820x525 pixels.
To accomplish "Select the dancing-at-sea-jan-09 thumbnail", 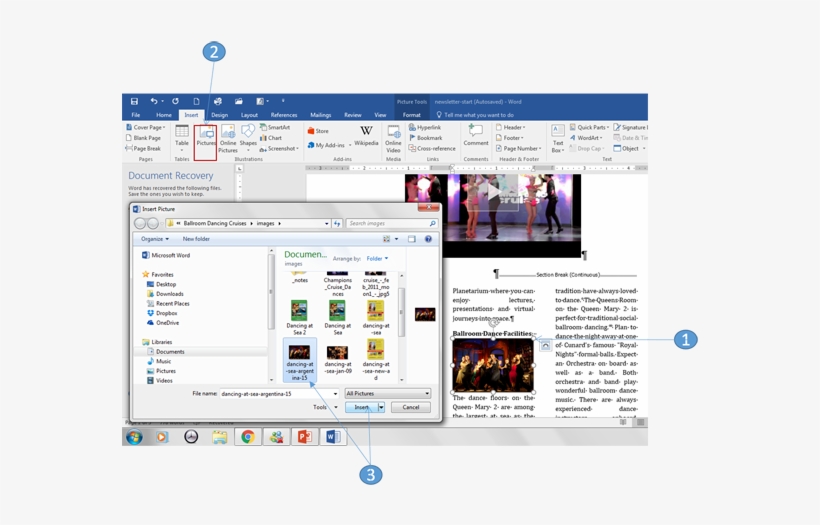I will (337, 359).
